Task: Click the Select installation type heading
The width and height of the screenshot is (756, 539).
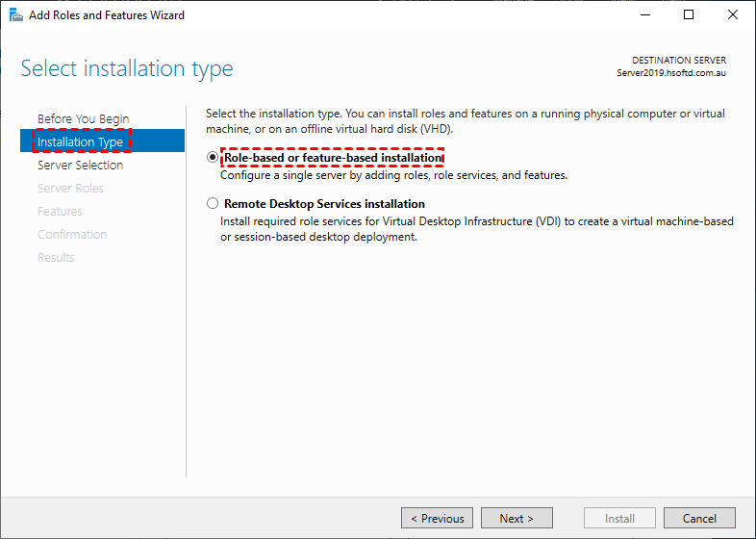Action: pyautogui.click(x=127, y=68)
